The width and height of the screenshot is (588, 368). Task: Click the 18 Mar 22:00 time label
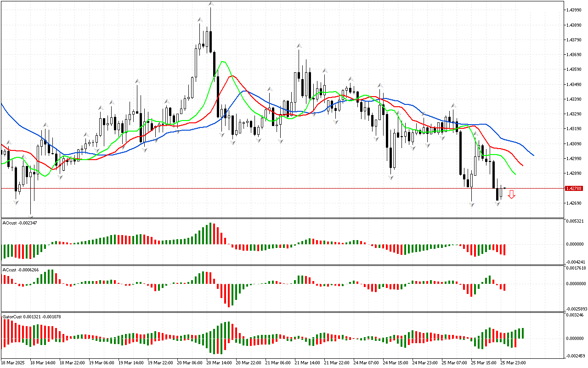(71, 363)
